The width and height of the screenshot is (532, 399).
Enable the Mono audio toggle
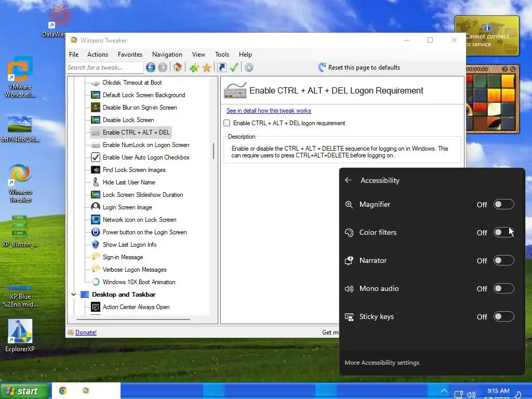point(503,288)
